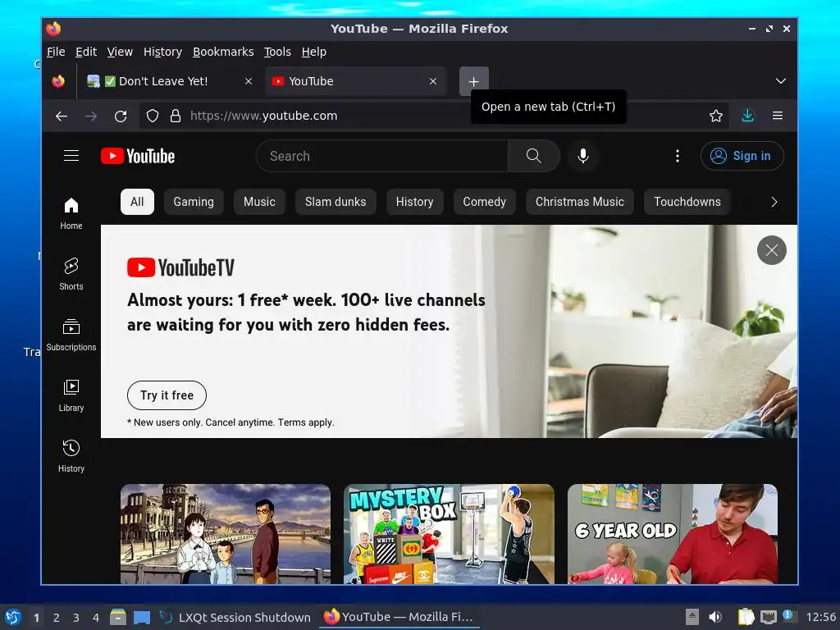Image resolution: width=840 pixels, height=630 pixels.
Task: Switch to workspace 2 in taskbar
Action: 57,618
